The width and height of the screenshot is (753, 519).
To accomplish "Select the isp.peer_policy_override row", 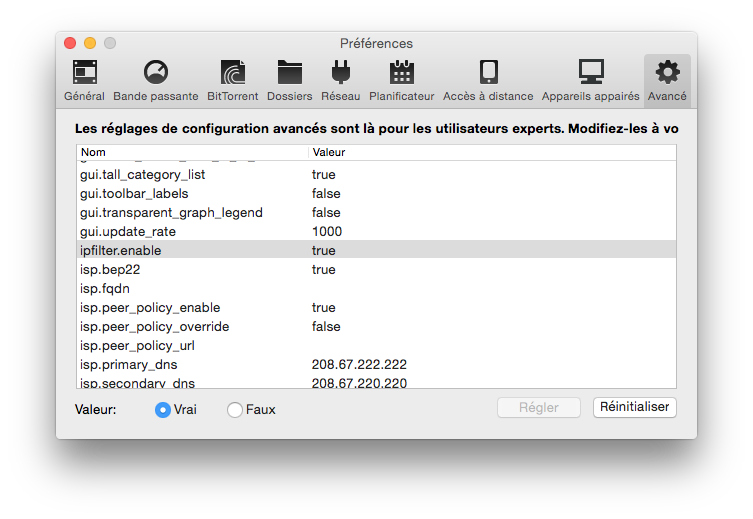I will coord(376,326).
